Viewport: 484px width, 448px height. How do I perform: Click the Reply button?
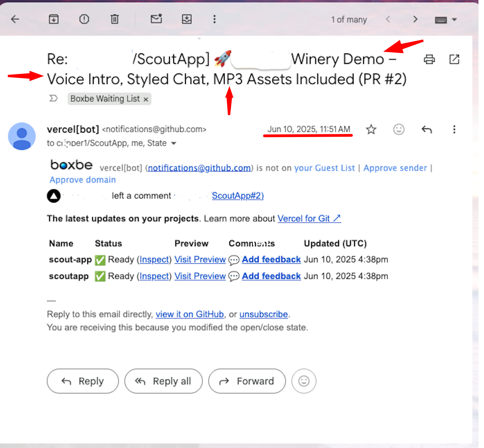click(x=83, y=381)
